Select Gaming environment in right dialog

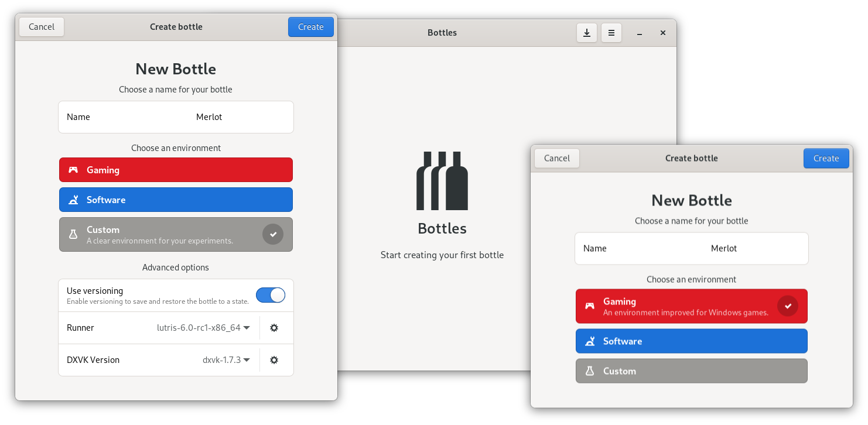pyautogui.click(x=692, y=306)
